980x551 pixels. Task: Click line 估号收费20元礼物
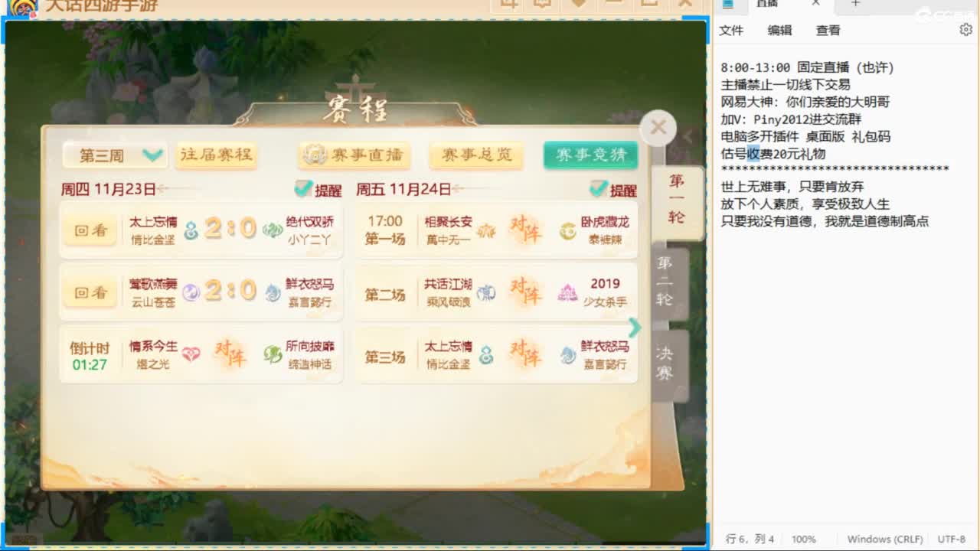pos(773,154)
